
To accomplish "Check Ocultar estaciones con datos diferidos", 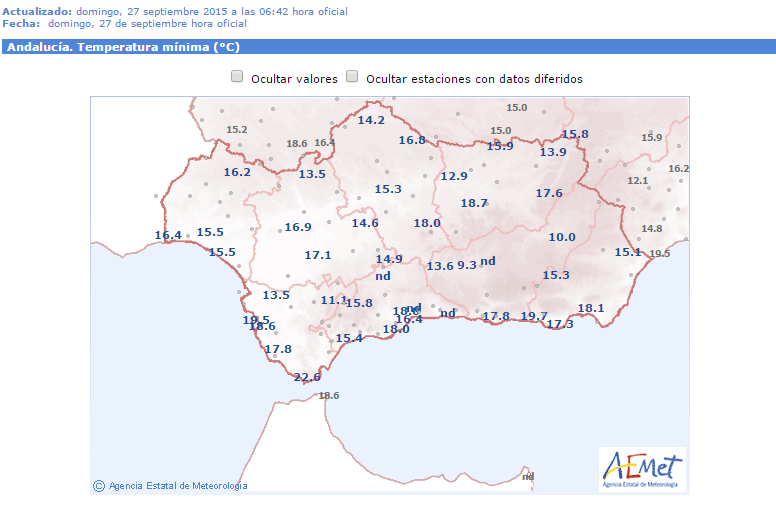I will click(352, 76).
